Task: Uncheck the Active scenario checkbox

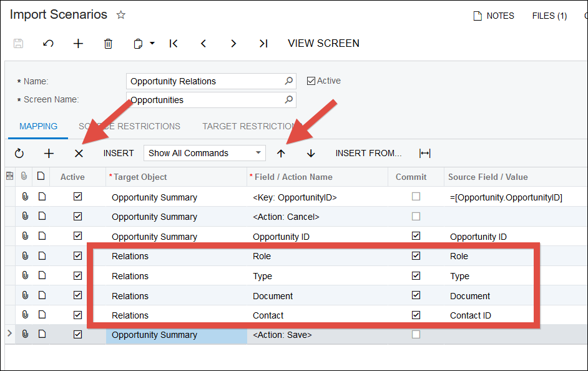Action: point(311,81)
